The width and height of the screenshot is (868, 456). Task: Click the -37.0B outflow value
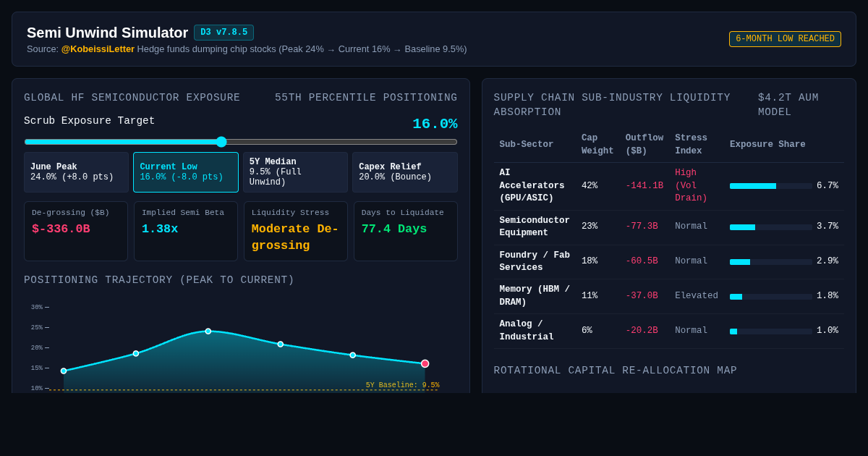(642, 296)
